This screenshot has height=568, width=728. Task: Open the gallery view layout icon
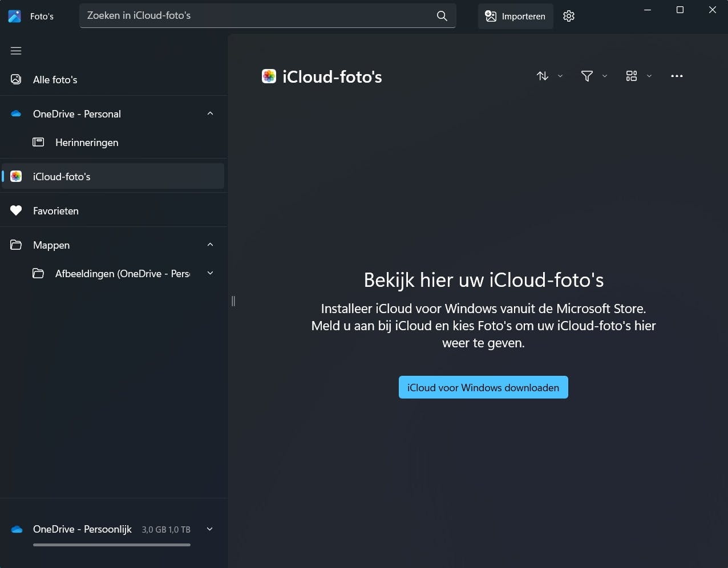point(631,76)
